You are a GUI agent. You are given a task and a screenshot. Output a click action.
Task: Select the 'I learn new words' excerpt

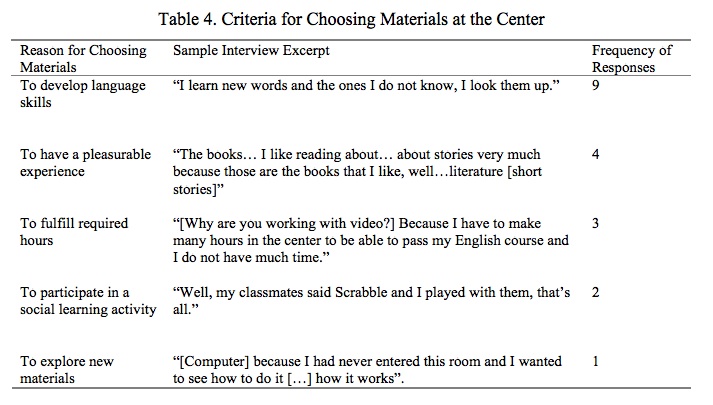(365, 87)
